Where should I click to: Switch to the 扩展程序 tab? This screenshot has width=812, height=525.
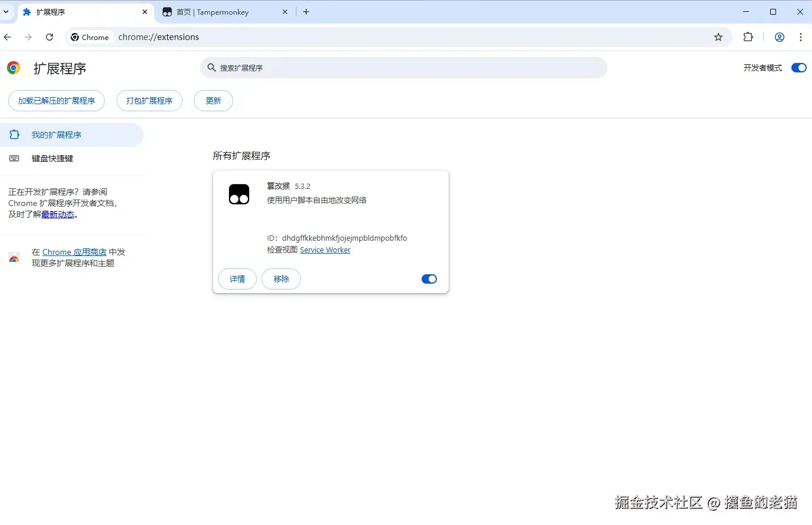coord(85,12)
